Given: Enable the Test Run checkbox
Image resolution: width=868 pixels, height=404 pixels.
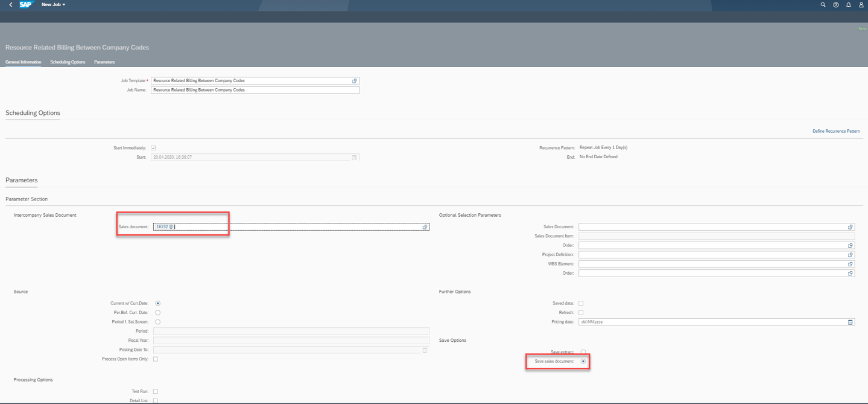Looking at the screenshot, I should (155, 391).
